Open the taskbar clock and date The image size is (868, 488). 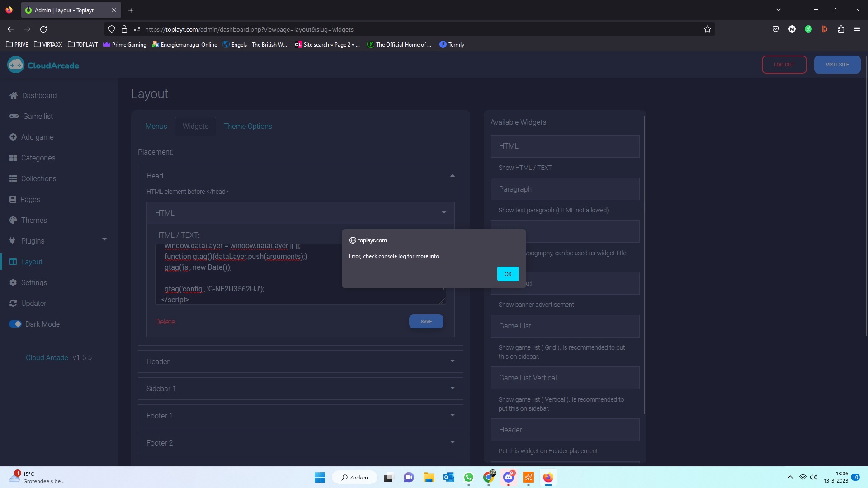point(836,477)
